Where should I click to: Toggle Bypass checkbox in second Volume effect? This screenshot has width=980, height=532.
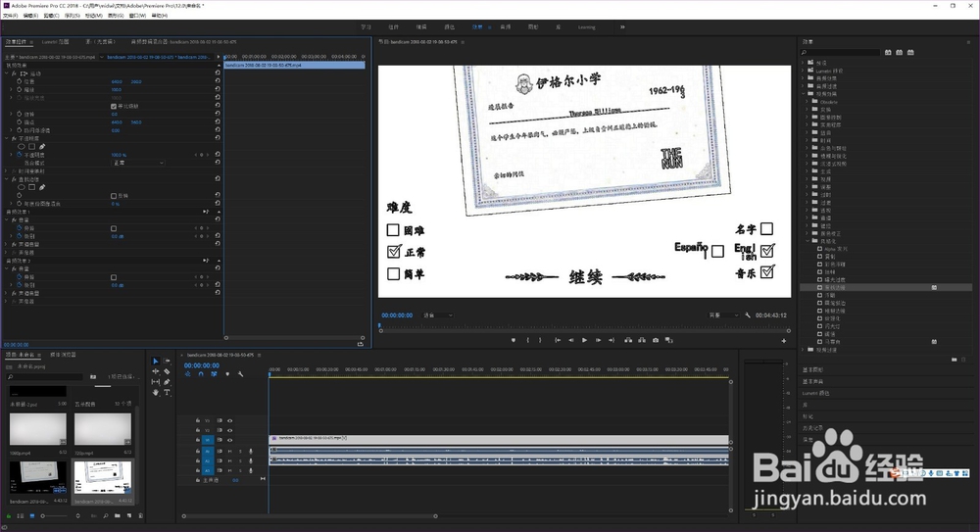pos(113,277)
